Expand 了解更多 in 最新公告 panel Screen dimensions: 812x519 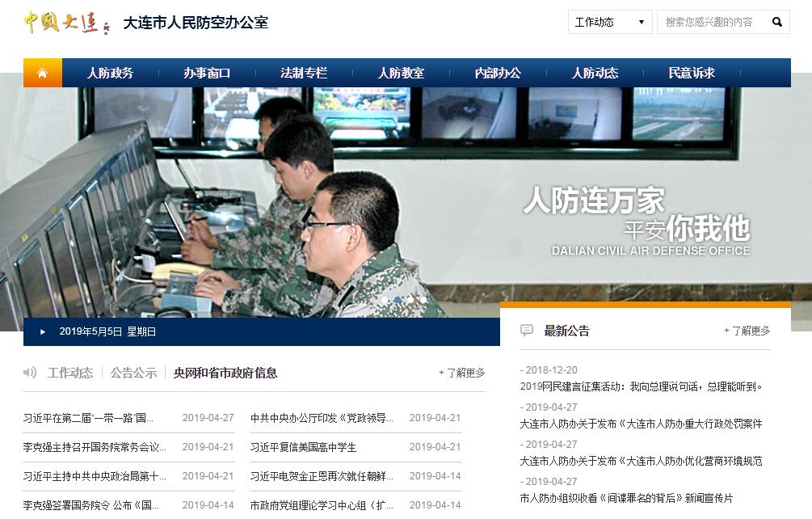pyautogui.click(x=747, y=331)
